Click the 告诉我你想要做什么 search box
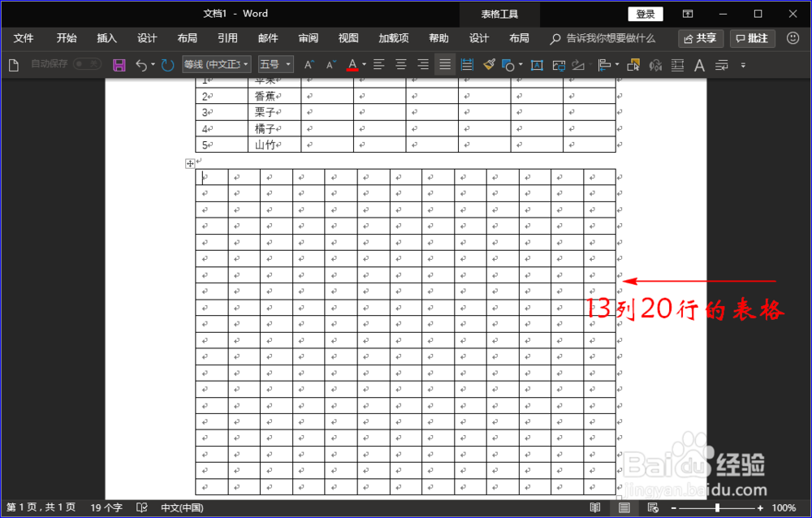Screen dimensions: 812x518 click(603, 38)
